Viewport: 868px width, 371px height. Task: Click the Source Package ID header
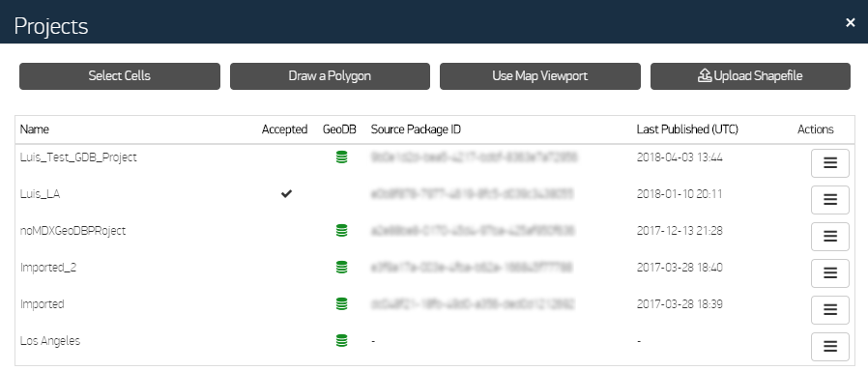[x=416, y=129]
